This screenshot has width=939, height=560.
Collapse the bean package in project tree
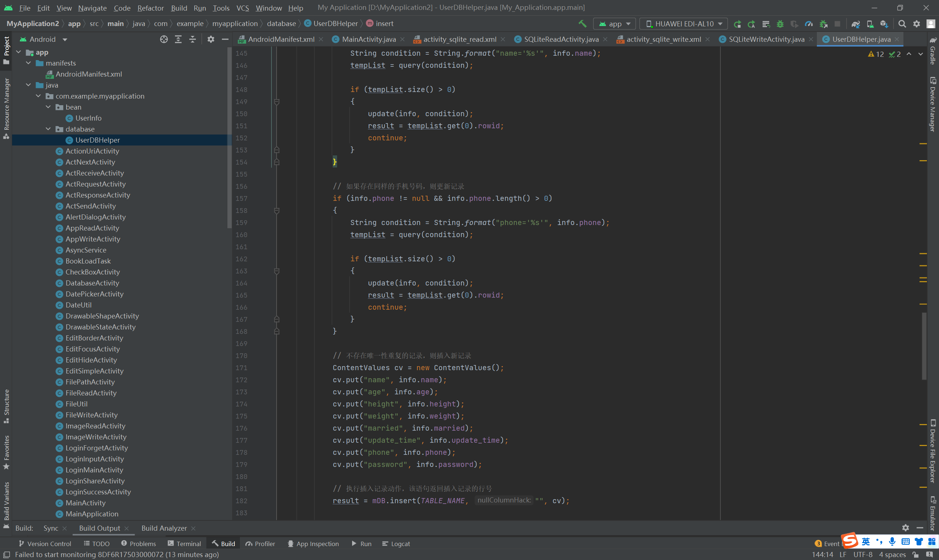click(x=48, y=107)
